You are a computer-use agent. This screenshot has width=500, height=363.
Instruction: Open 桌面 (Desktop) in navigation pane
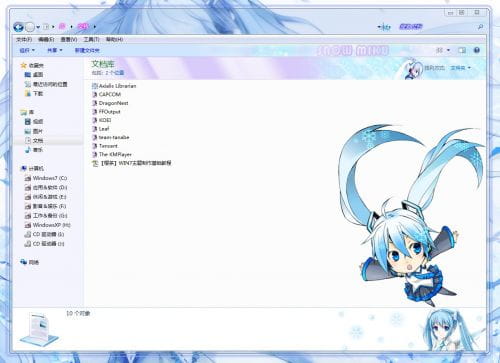tap(34, 75)
